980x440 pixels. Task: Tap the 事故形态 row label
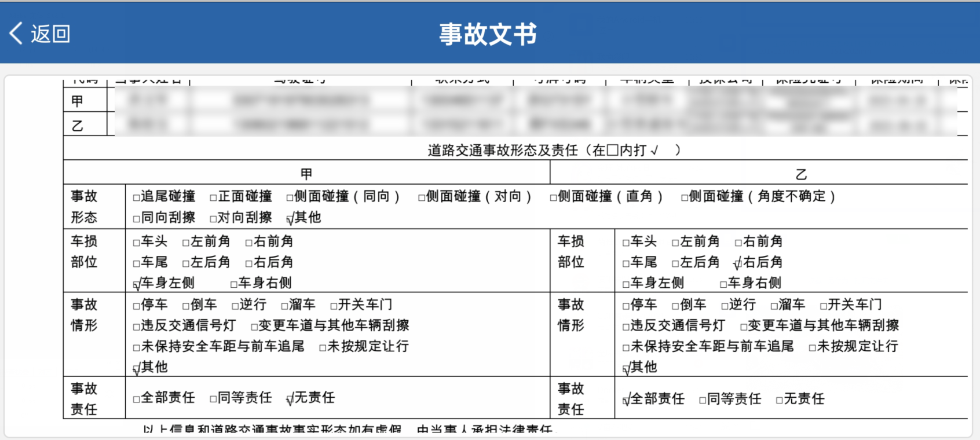84,207
